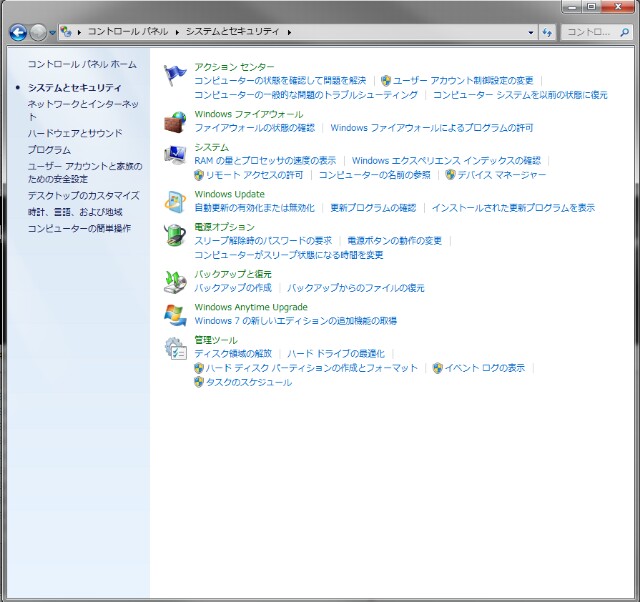
Task: Click コンピューターがスリープ状態になる時間を変更 link
Action: [x=289, y=255]
